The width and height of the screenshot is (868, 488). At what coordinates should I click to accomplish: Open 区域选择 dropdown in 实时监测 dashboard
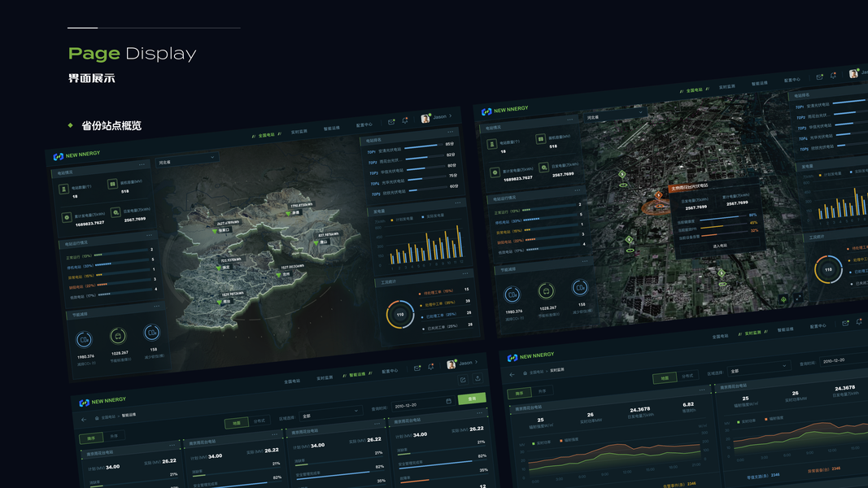coord(758,368)
